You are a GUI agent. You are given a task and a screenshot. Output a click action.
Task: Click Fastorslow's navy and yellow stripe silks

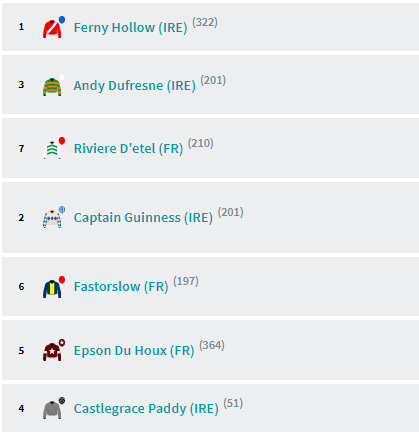(54, 287)
